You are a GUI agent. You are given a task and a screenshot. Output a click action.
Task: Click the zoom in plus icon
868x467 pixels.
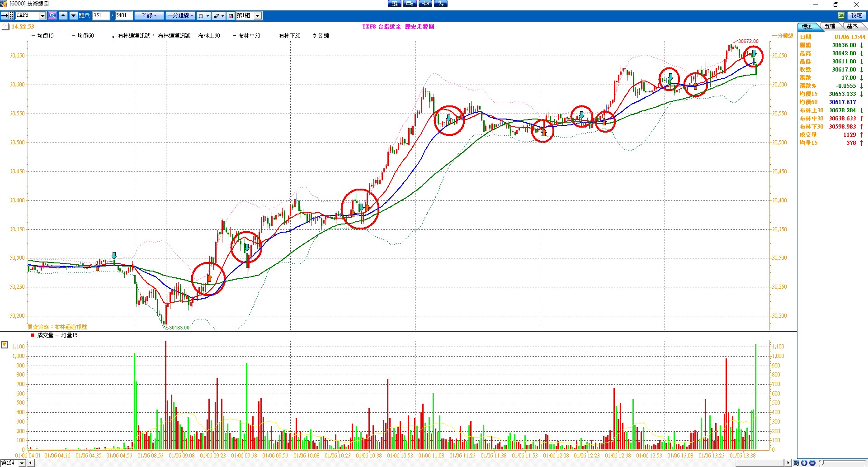(804, 463)
